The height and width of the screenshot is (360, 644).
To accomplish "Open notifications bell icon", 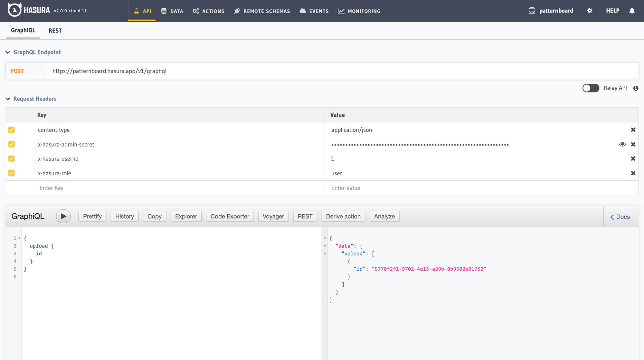I will click(632, 11).
